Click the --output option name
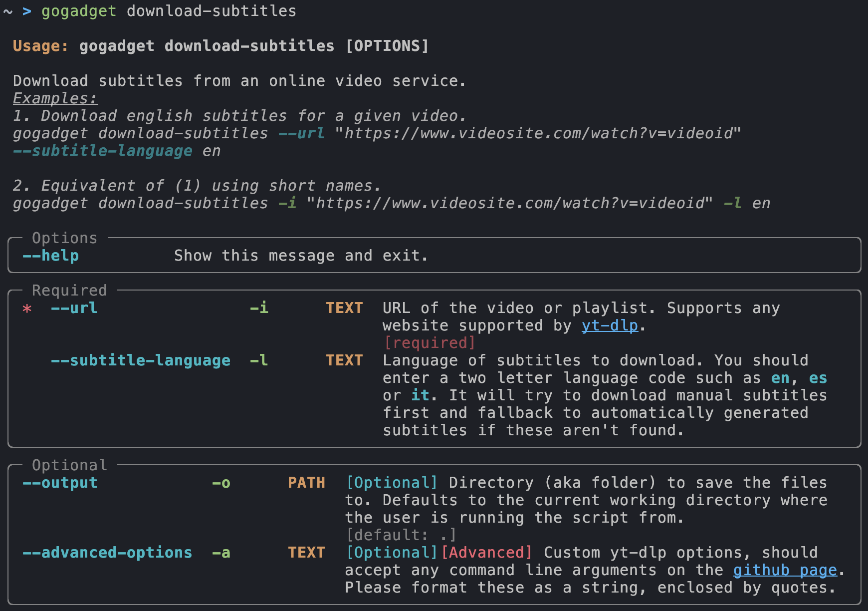This screenshot has width=868, height=611. pos(60,483)
